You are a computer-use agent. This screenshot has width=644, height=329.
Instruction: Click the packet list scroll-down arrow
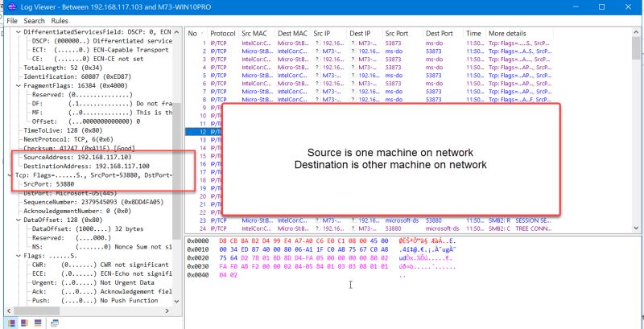click(x=637, y=228)
